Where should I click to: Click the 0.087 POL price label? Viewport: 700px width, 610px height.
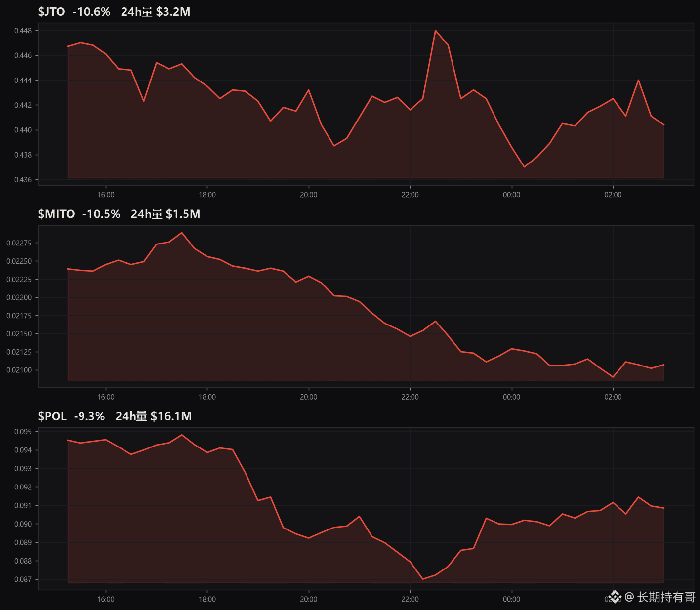click(x=23, y=579)
